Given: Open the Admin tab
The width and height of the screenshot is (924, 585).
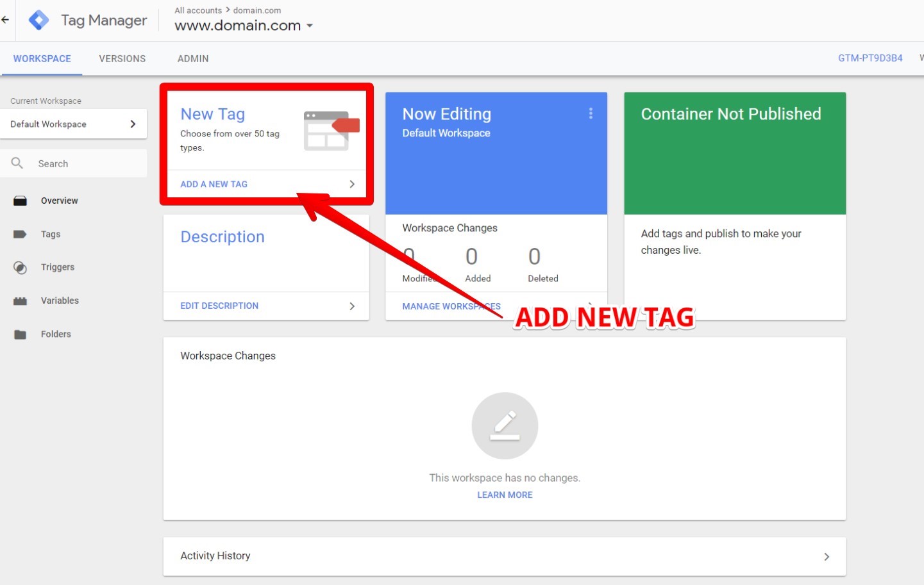Looking at the screenshot, I should pyautogui.click(x=193, y=58).
